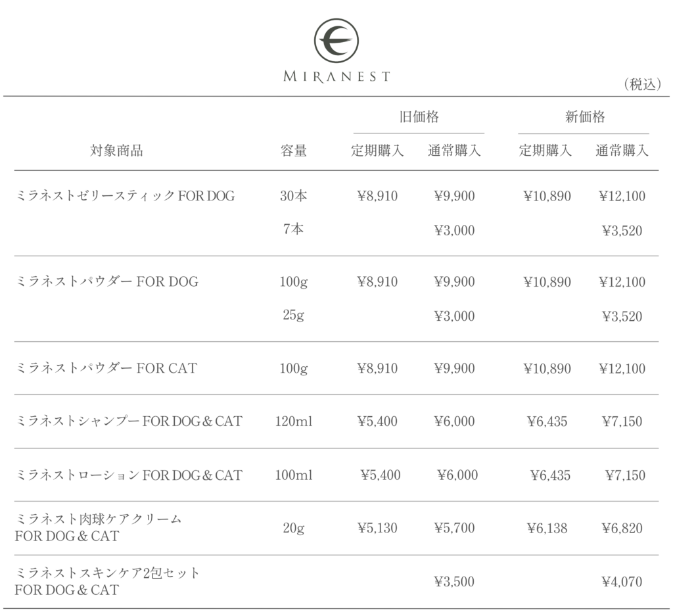Click ミラネストパウダー FOR CAT product name
This screenshot has width=673, height=616.
[x=106, y=368]
